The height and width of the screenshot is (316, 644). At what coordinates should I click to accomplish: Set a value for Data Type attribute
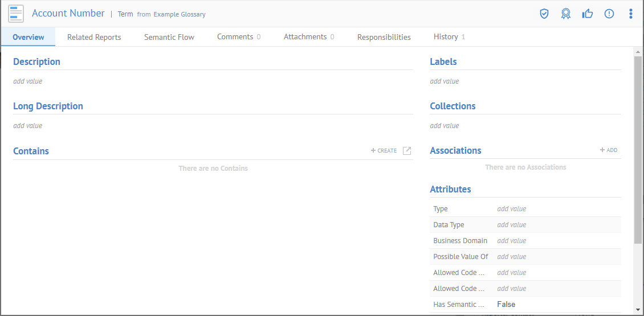point(512,225)
